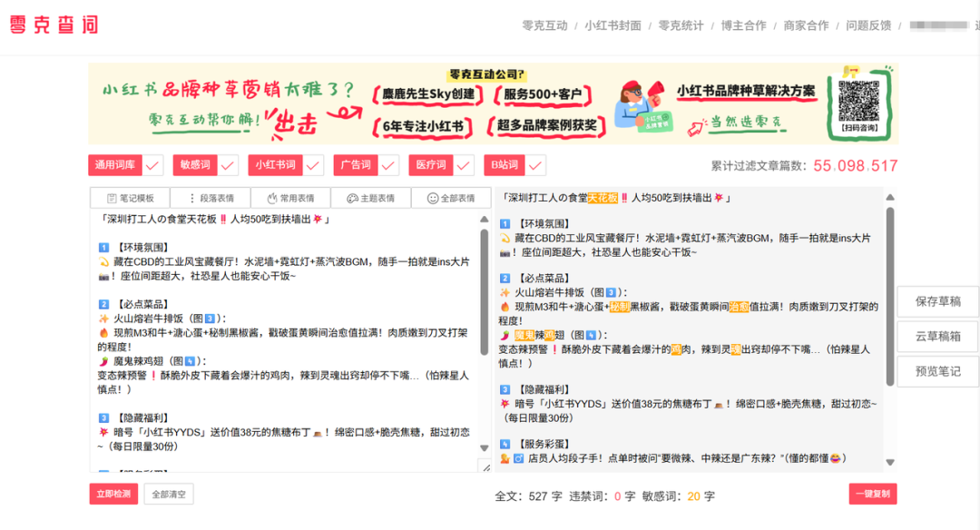Screen dimensions: 980x530
Task: Click inside the left note text editor
Action: [x=284, y=340]
